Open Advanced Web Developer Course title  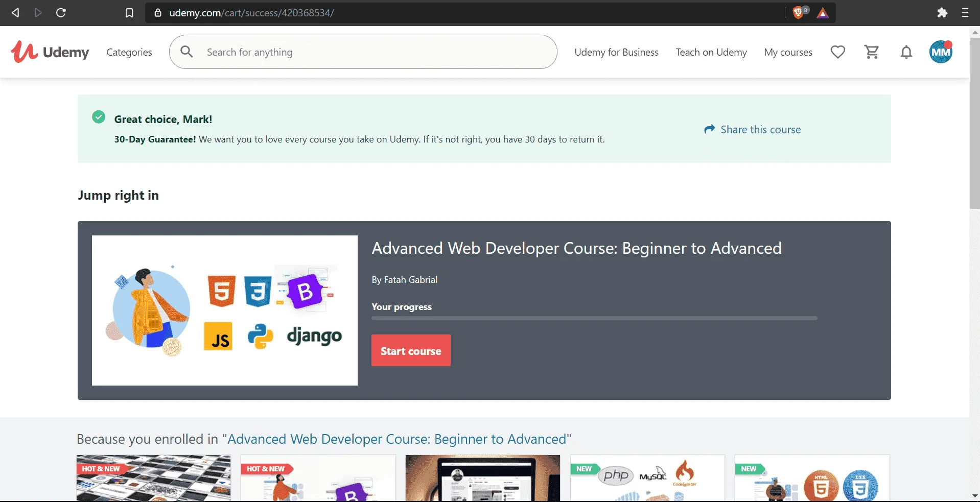pos(576,248)
